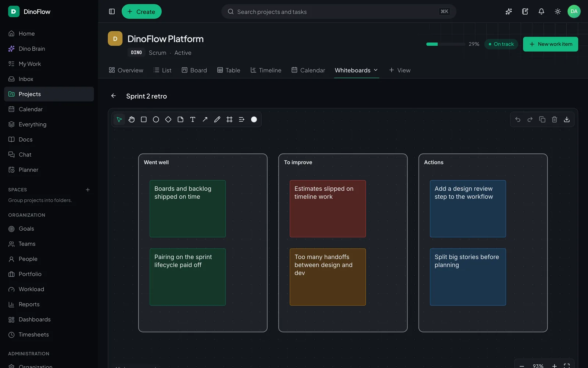Pick the diamond shape tool

click(168, 119)
